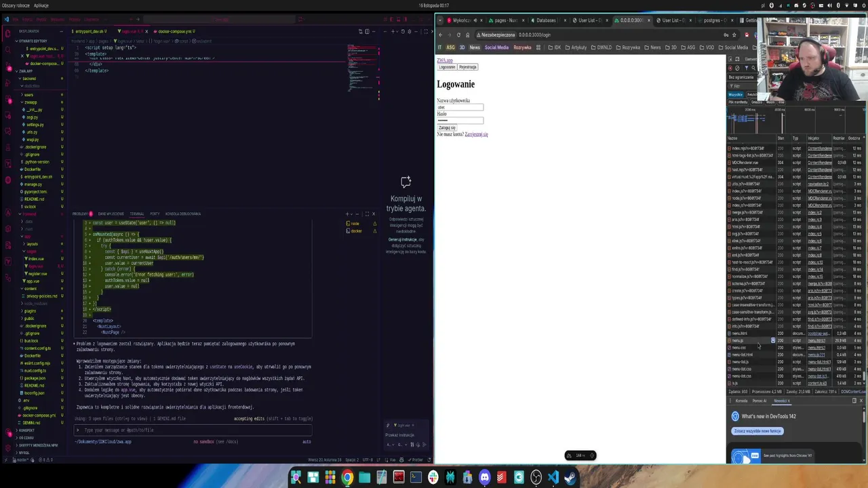Image resolution: width=868 pixels, height=488 pixels.
Task: Open nuxt.config.ts in the explorer
Action: point(35,371)
